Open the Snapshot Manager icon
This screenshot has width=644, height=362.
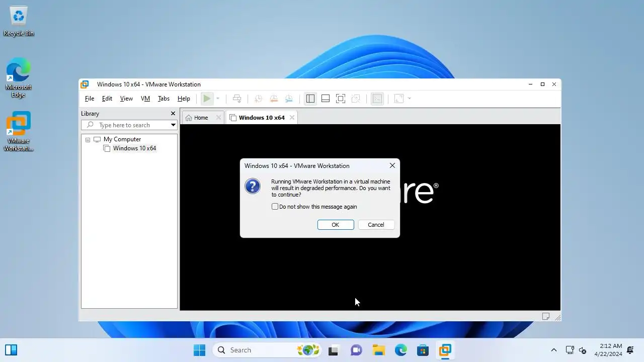click(289, 99)
